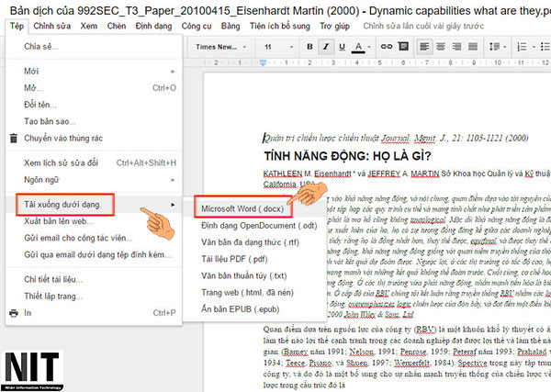Open the Tệp menu

coord(17,26)
